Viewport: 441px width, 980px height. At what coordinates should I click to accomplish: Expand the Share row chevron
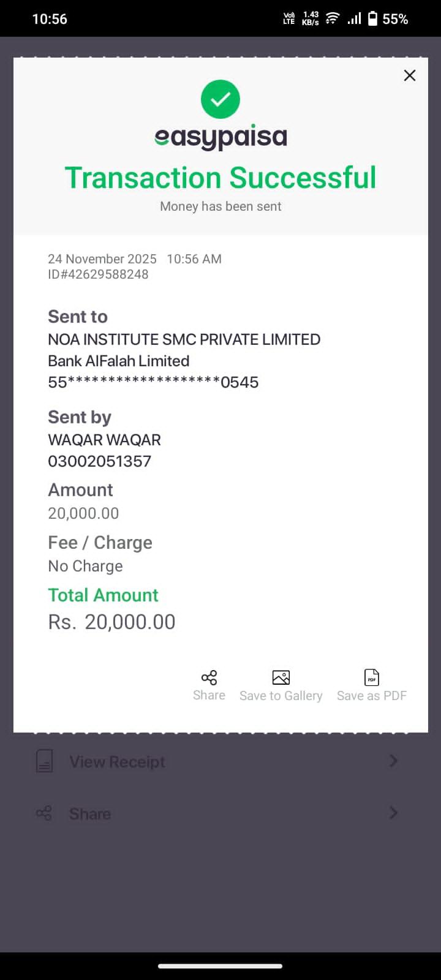point(393,813)
